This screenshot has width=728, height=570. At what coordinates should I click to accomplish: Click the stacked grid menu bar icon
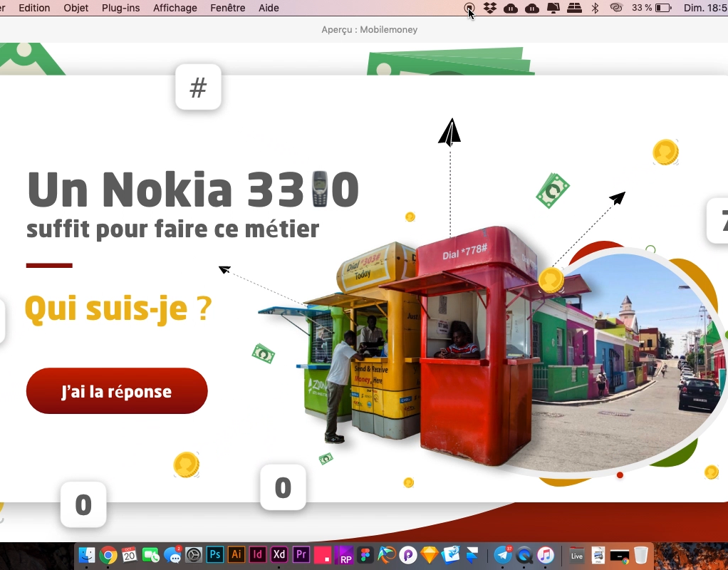[574, 8]
